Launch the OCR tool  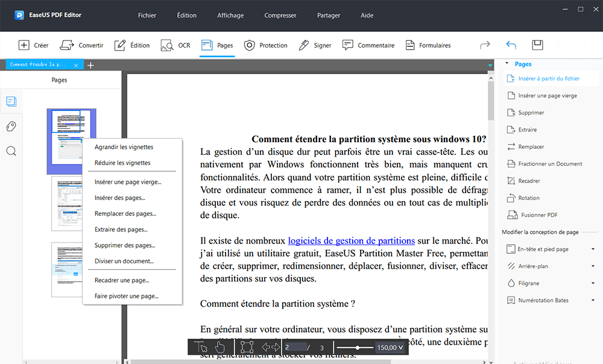point(175,45)
